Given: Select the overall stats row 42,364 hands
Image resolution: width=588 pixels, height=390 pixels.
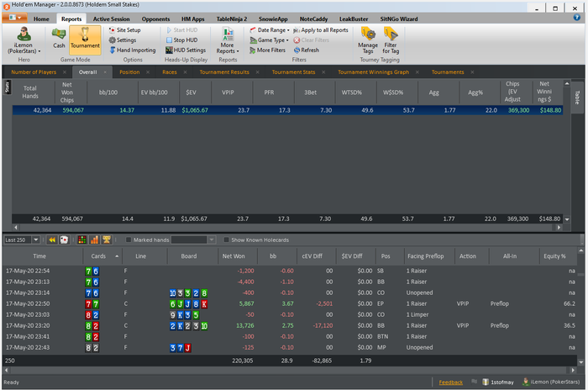Looking at the screenshot, I should tap(287, 110).
